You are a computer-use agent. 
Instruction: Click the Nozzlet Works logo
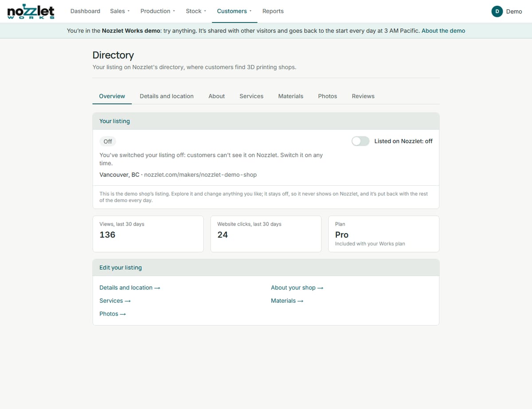[x=31, y=12]
